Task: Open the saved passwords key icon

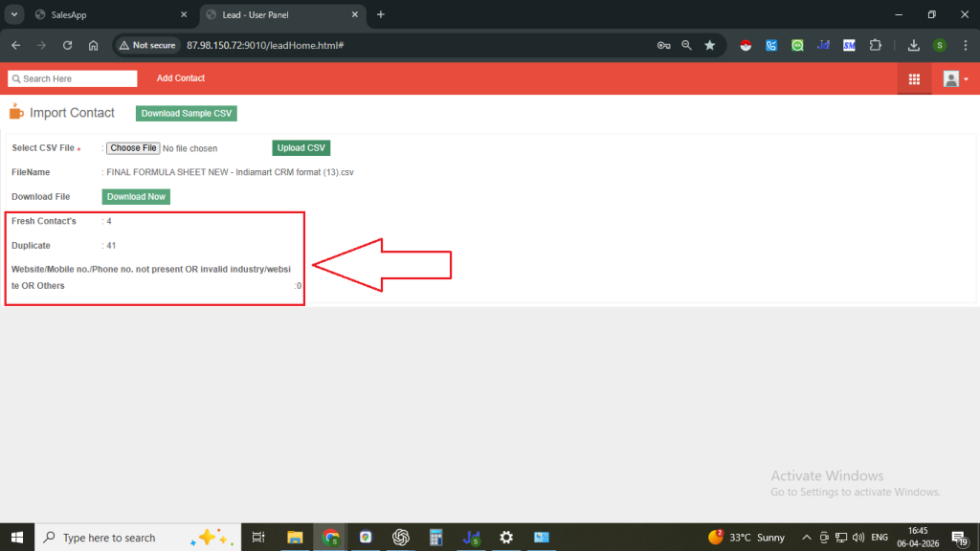Action: click(x=664, y=45)
